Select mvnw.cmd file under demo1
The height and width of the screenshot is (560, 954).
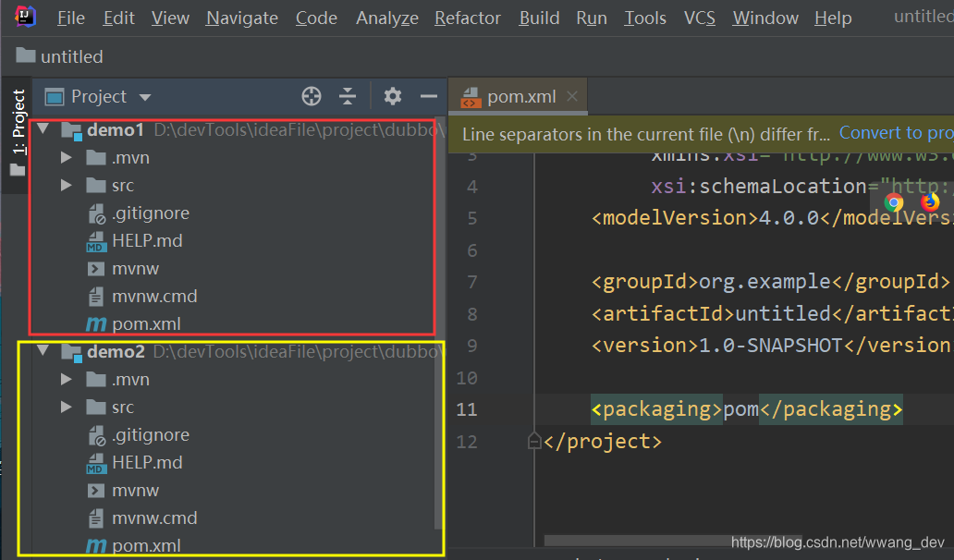154,297
